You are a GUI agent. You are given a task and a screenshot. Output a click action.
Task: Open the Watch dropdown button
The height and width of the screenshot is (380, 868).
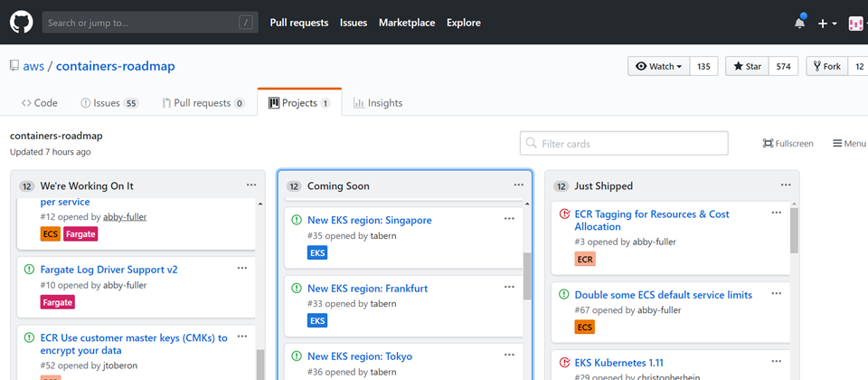coord(659,66)
